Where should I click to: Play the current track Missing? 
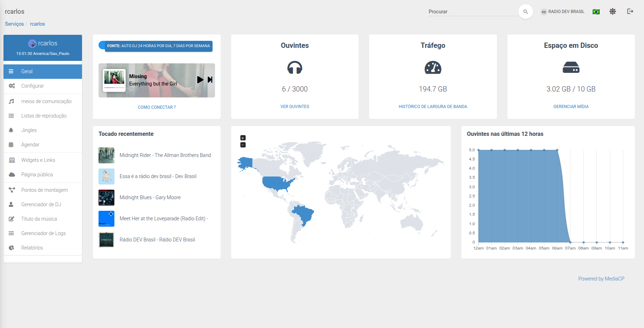tap(200, 80)
